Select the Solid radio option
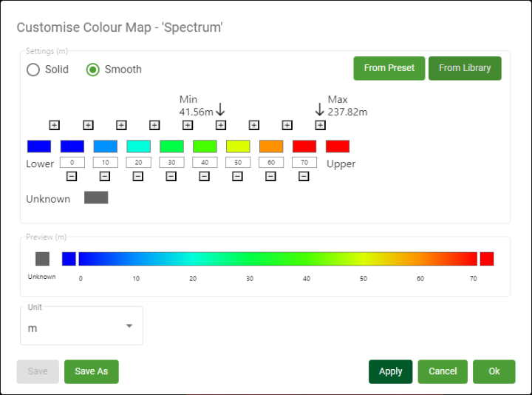Screen dimensions: 532x395 [33, 70]
